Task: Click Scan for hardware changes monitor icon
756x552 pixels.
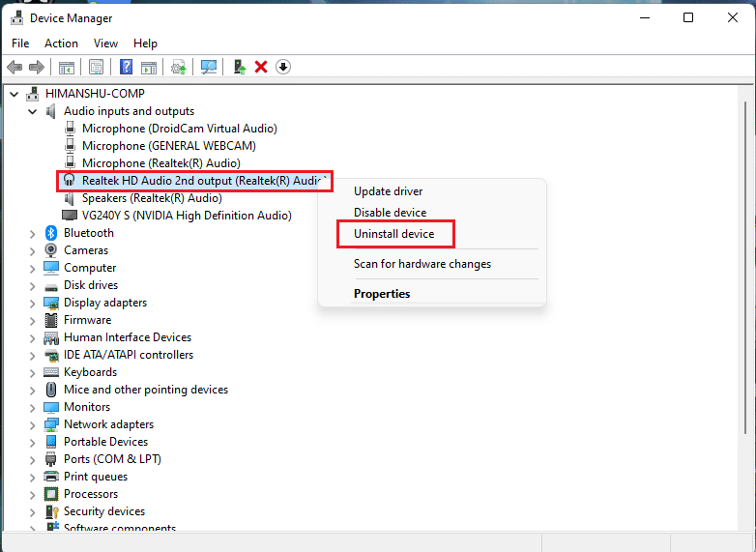Action: [208, 67]
